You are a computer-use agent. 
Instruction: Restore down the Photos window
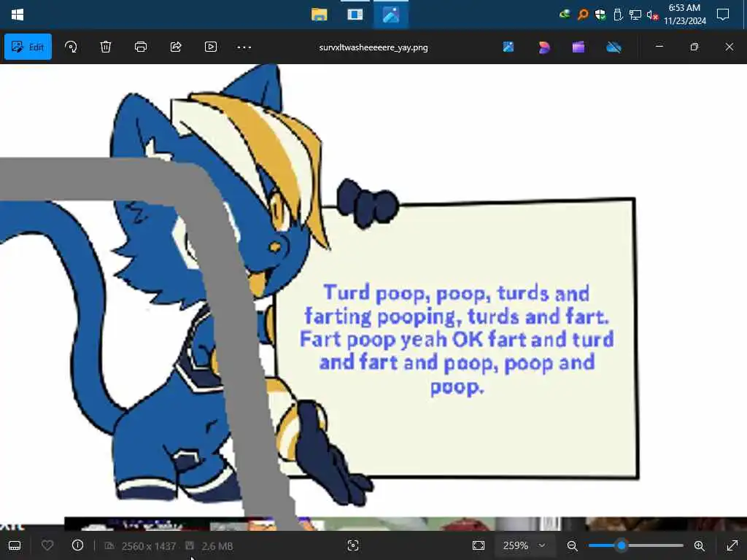694,47
